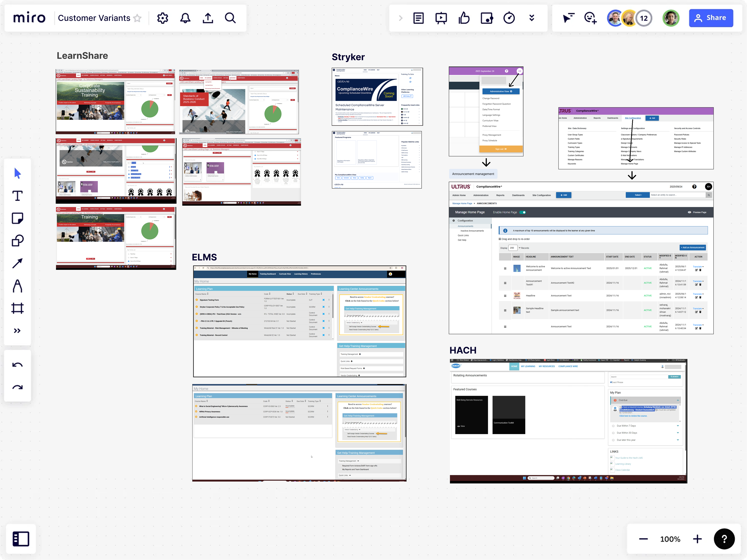Select MY LEARNING in HACH navigation
The image size is (747, 560).
(528, 366)
